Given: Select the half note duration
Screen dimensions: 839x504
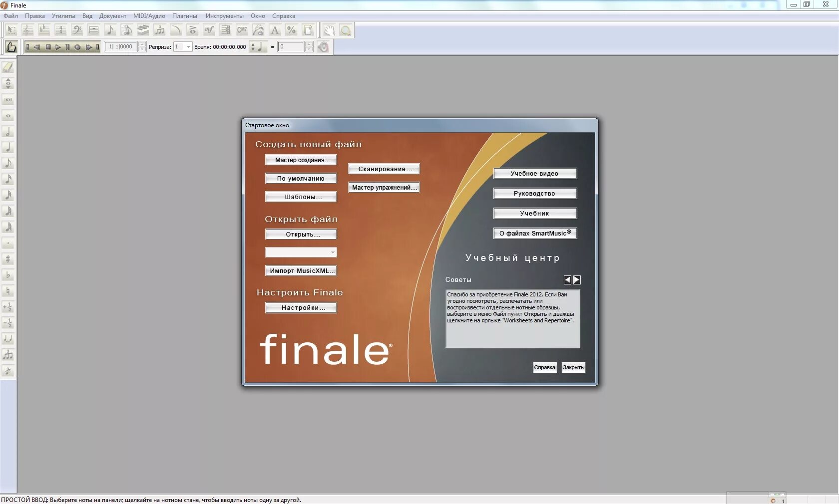Looking at the screenshot, I should pyautogui.click(x=8, y=131).
